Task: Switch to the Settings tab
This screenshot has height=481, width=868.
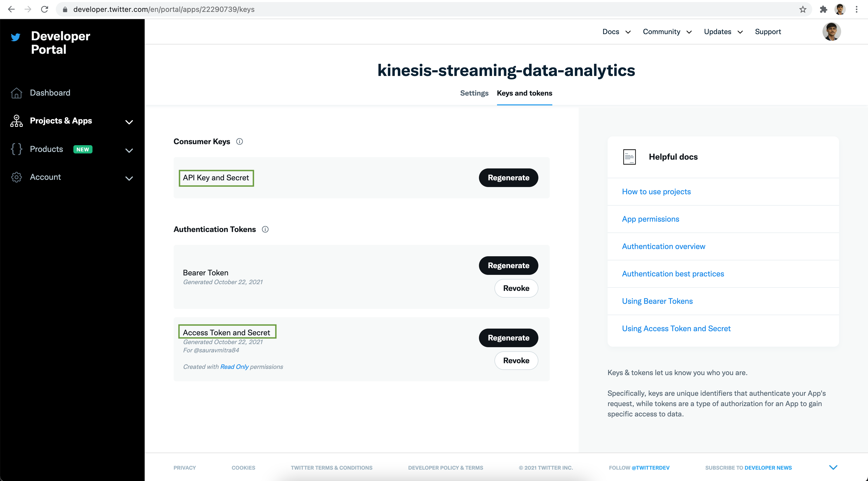Action: click(x=474, y=93)
